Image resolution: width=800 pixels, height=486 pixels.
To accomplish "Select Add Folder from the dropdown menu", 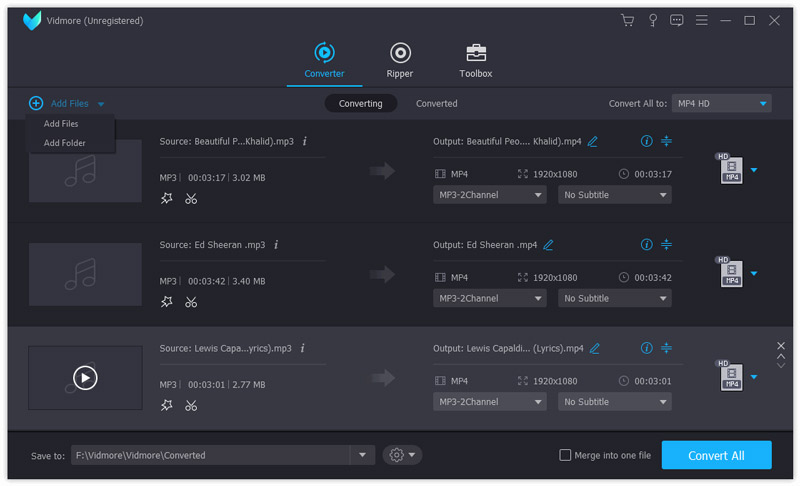I will tap(65, 143).
